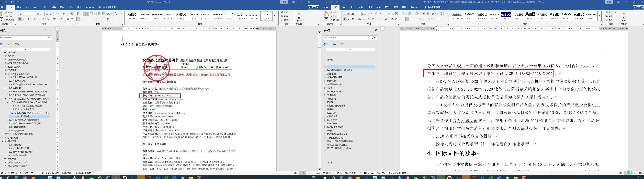Decrease font size in left Word window
Screen dimensions: 644x179
(51, 14)
